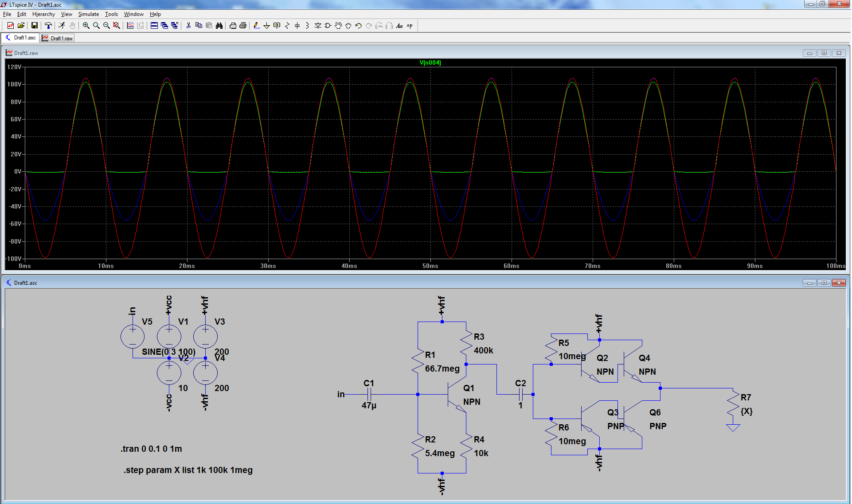The image size is (852, 504).
Task: Open the SPICE directive .op tool
Action: click(x=410, y=26)
